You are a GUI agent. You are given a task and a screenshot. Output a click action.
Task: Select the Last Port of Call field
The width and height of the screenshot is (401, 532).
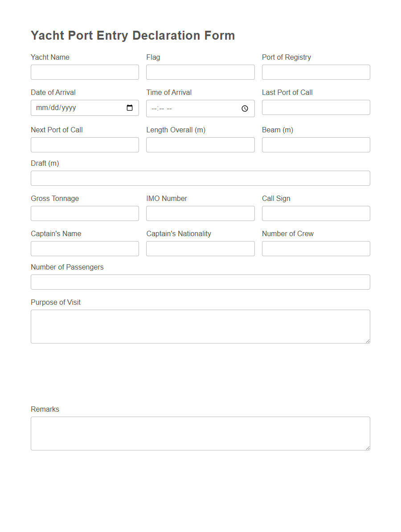click(316, 107)
